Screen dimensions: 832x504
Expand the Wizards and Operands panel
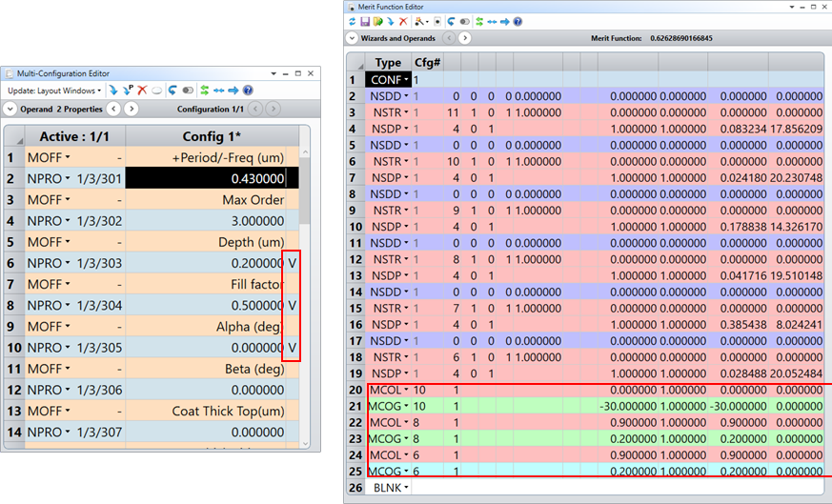352,39
